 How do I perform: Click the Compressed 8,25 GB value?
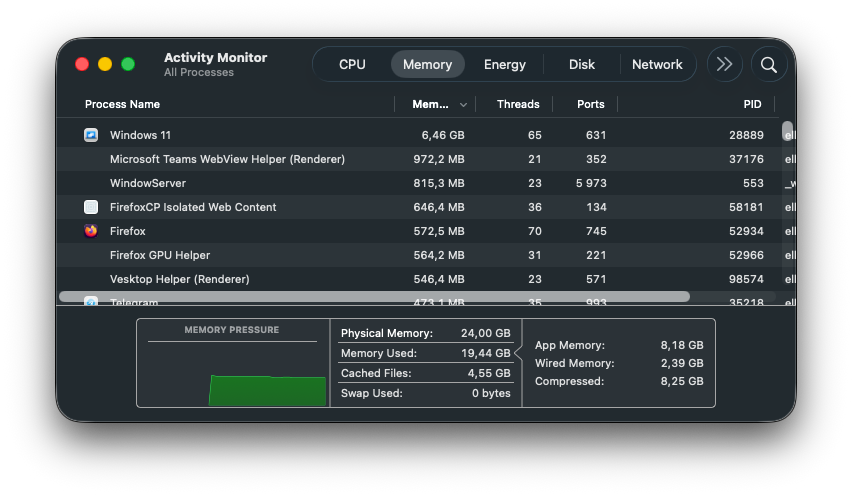682,381
